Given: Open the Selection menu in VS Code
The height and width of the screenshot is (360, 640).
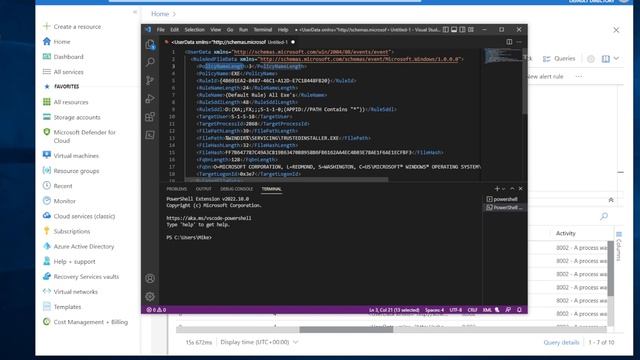Looking at the screenshot, I should pyautogui.click(x=194, y=29).
